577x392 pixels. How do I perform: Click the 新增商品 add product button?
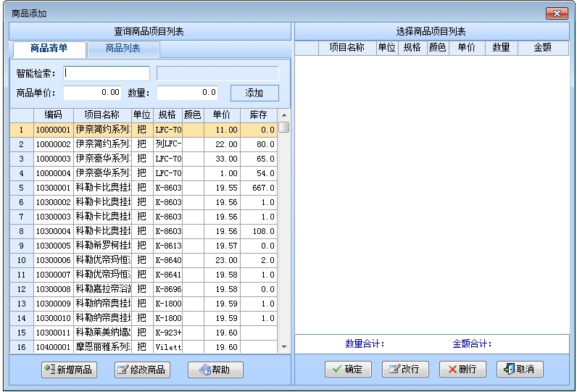coord(70,370)
